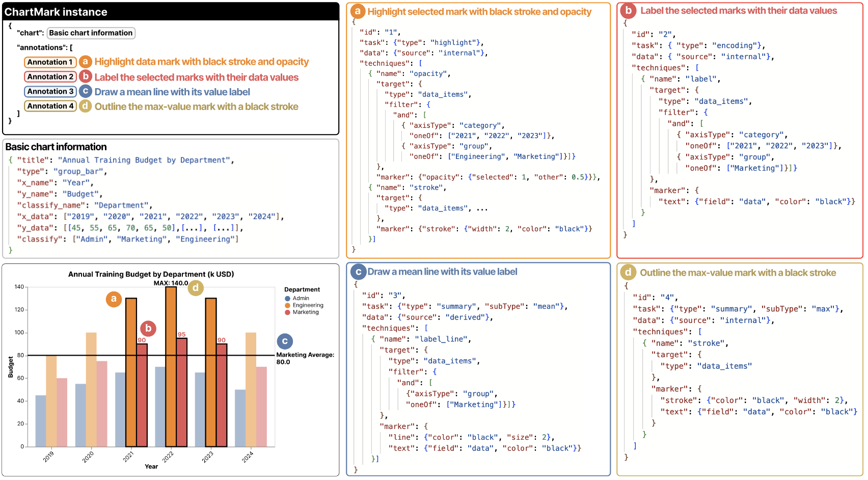Click the orange 'a' badge in the highlight code panel header
Image resolution: width=868 pixels, height=480 pixels.
click(x=358, y=11)
